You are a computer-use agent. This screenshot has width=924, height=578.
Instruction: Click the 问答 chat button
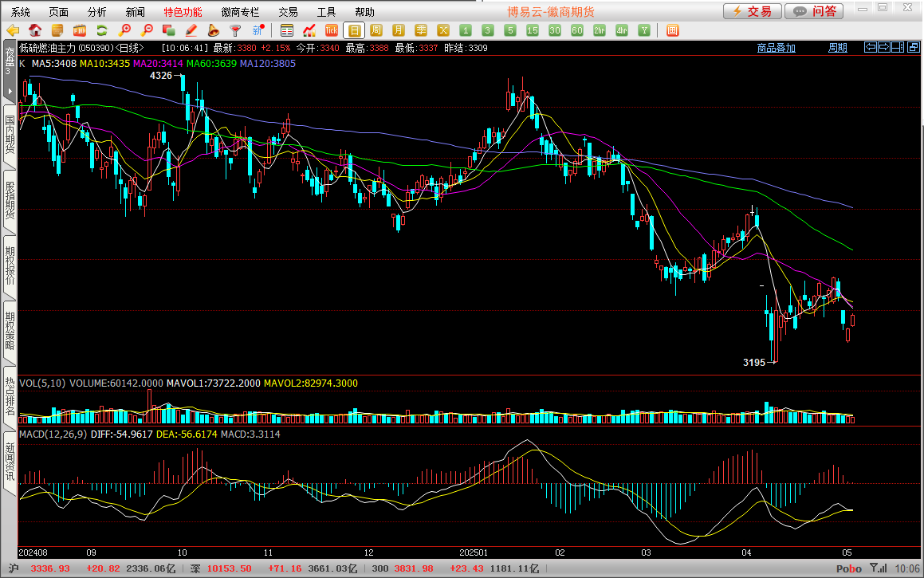[815, 11]
